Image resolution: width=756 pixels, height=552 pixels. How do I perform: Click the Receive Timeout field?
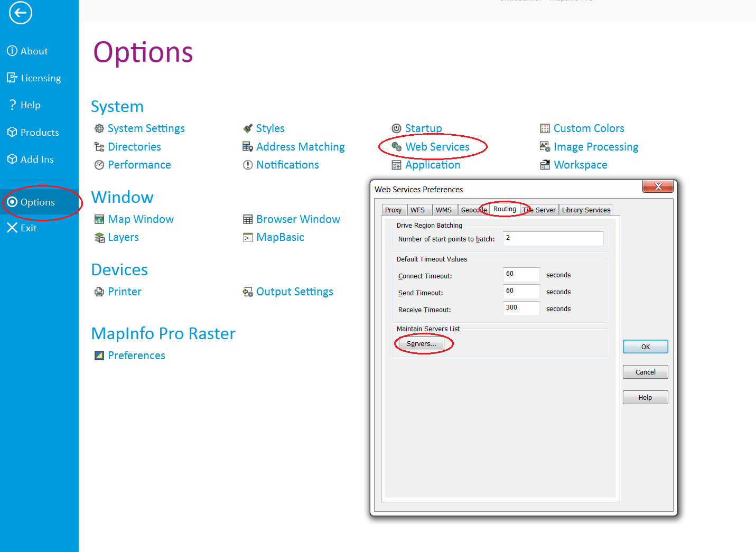(x=521, y=308)
